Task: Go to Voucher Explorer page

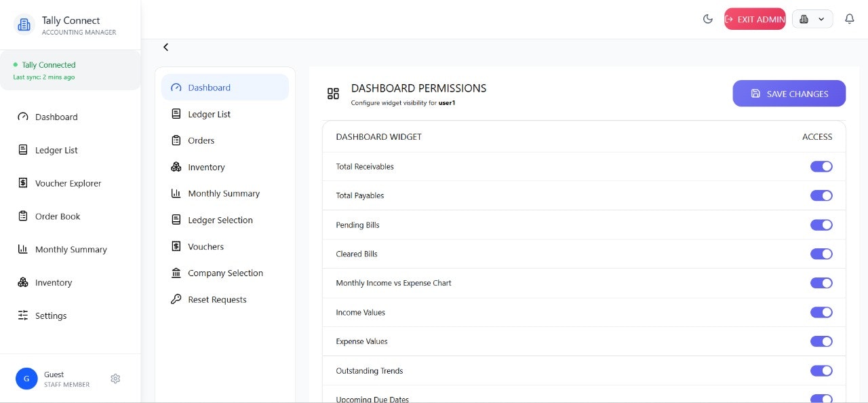Action: coord(71,183)
